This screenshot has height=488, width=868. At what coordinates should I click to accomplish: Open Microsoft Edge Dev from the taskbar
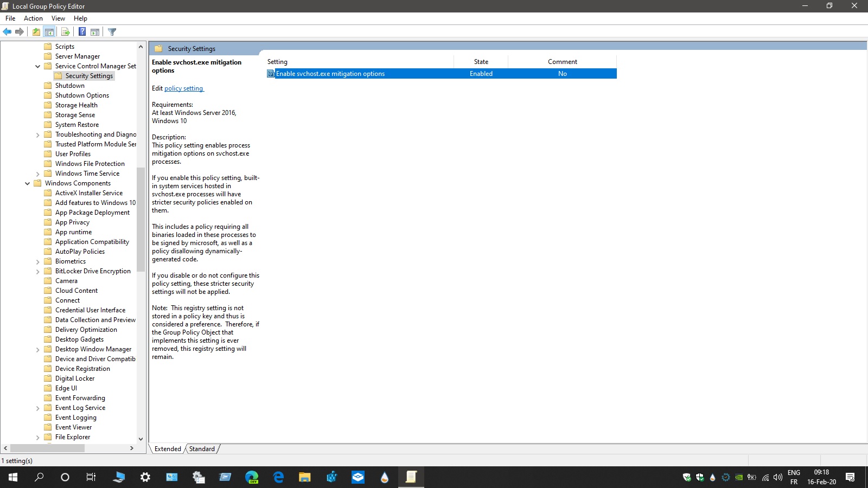[x=252, y=477]
